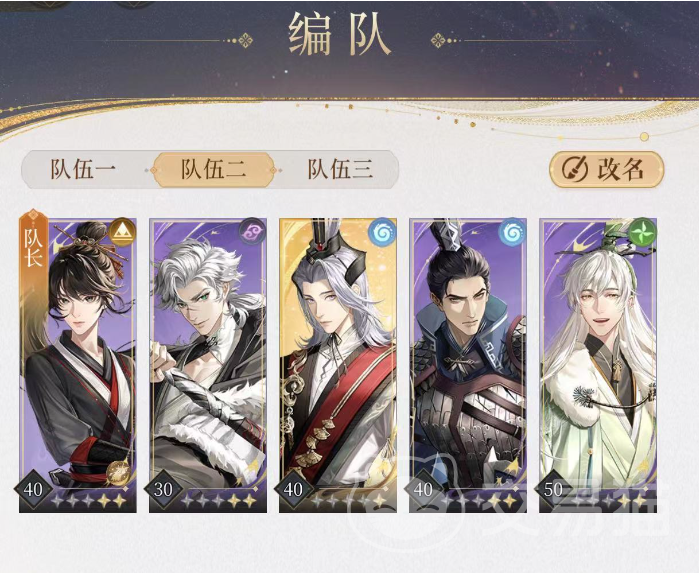Image resolution: width=699 pixels, height=573 pixels.
Task: Click the purple cloud element icon
Action: pyautogui.click(x=252, y=232)
